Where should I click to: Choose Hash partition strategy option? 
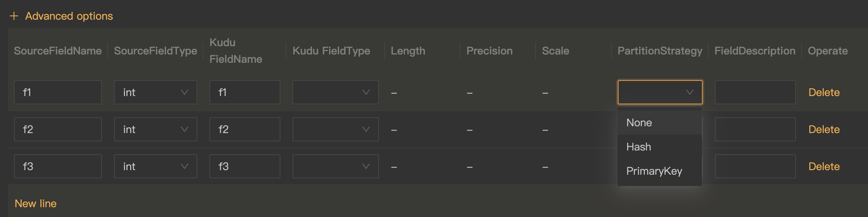click(x=639, y=147)
